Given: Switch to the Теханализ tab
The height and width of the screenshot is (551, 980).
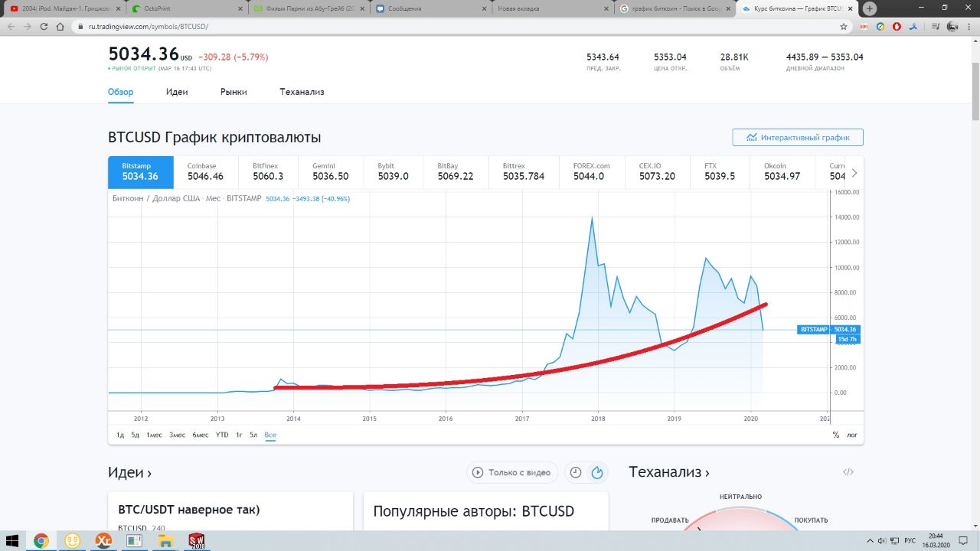Looking at the screenshot, I should point(302,92).
